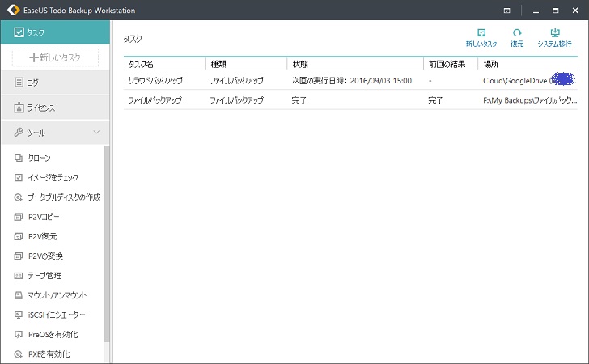Click the sidebar vertical scrollbar
Viewport: 589px width, 364px height.
coord(107,244)
